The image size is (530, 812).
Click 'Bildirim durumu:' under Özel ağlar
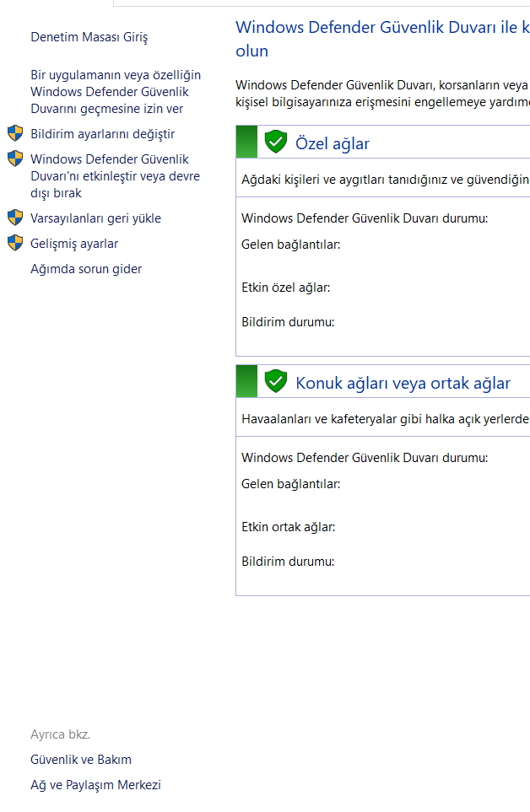288,322
